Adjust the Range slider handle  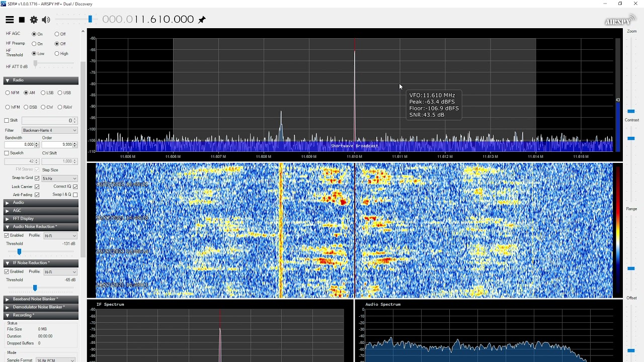point(631,268)
